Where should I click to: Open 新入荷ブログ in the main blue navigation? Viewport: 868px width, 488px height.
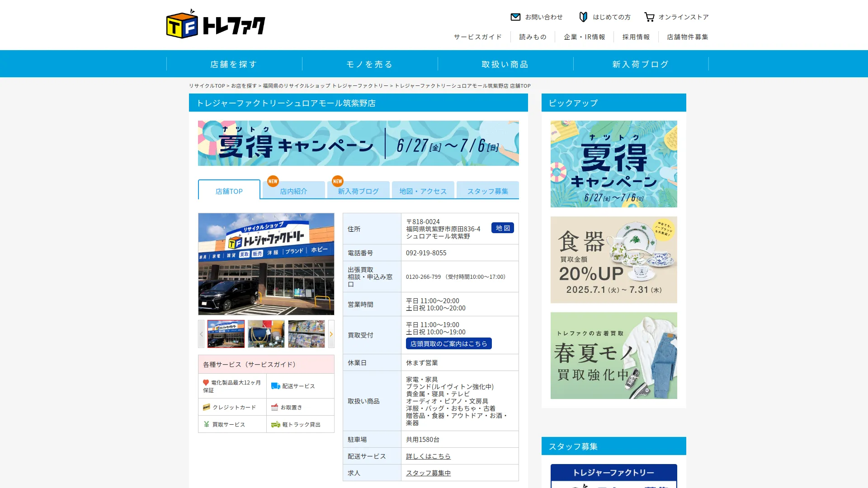click(641, 64)
